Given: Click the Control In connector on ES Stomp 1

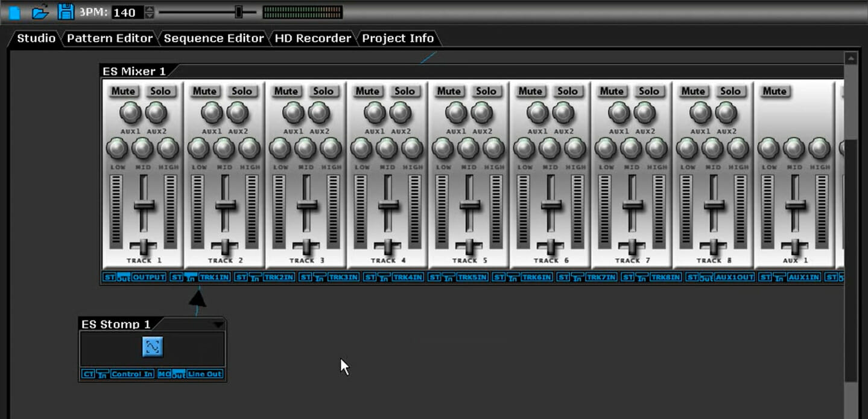Looking at the screenshot, I should [132, 374].
